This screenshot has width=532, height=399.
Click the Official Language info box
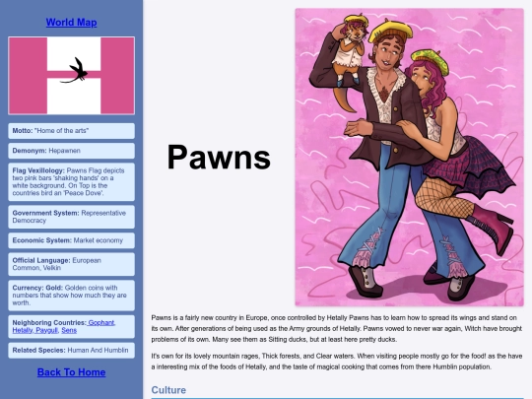[x=71, y=264]
